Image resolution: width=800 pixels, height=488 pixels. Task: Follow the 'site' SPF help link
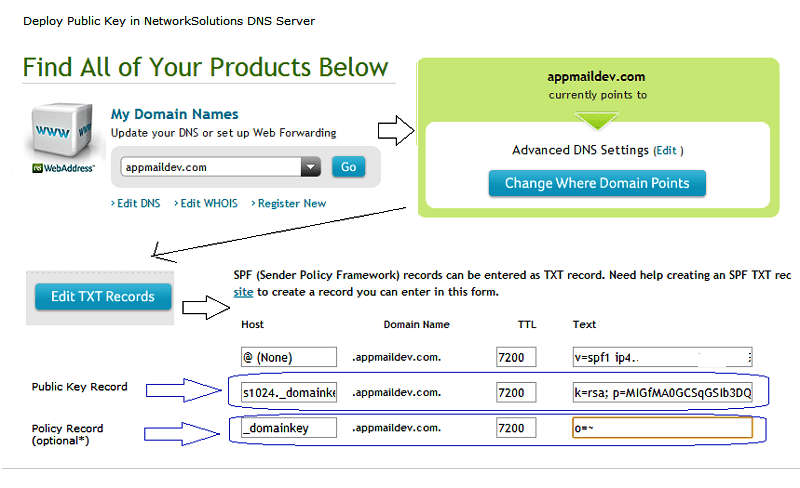(x=243, y=292)
